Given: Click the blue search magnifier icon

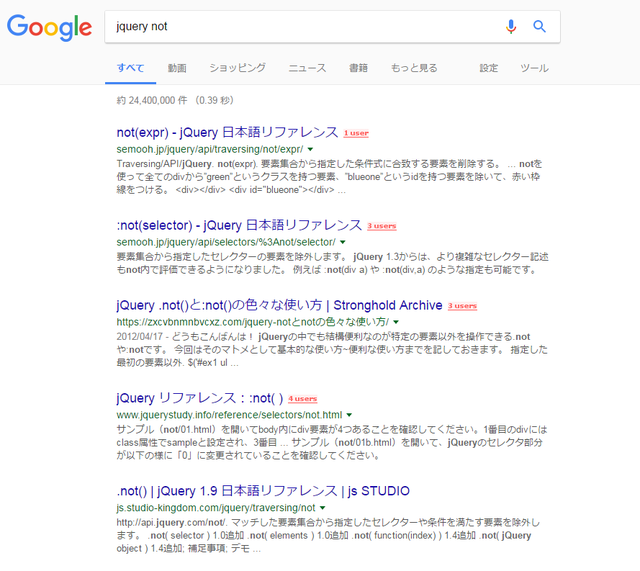Looking at the screenshot, I should (x=540, y=27).
